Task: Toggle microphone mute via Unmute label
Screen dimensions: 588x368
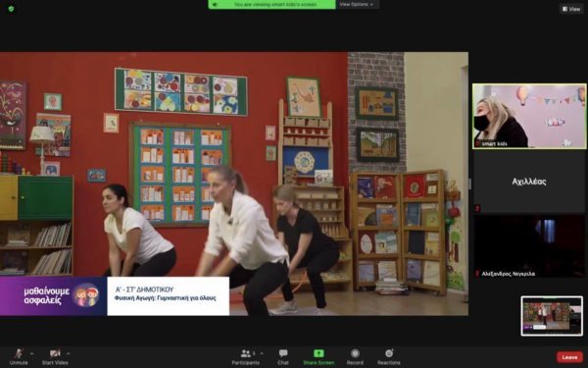Action: pyautogui.click(x=19, y=363)
